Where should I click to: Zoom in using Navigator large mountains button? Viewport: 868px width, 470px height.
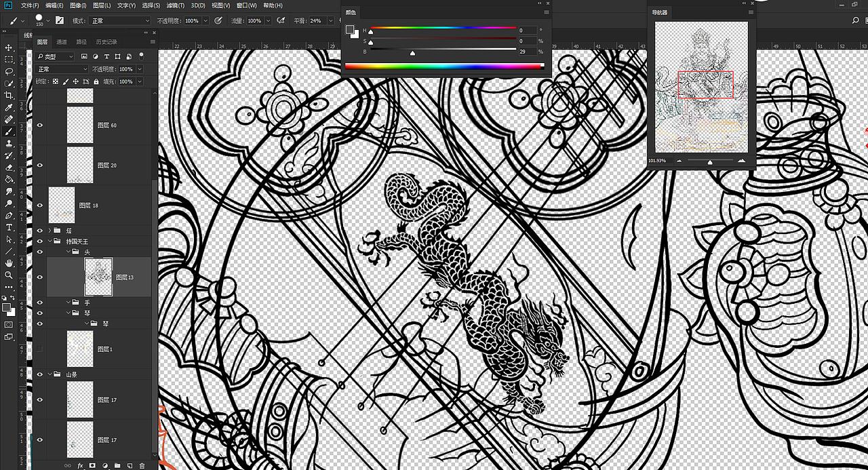[x=741, y=161]
